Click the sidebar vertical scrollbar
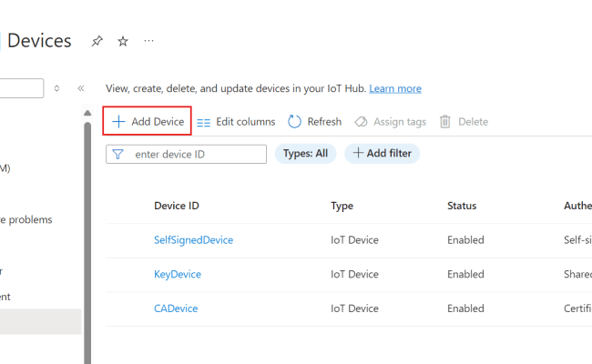The height and width of the screenshot is (364, 592). pyautogui.click(x=87, y=243)
